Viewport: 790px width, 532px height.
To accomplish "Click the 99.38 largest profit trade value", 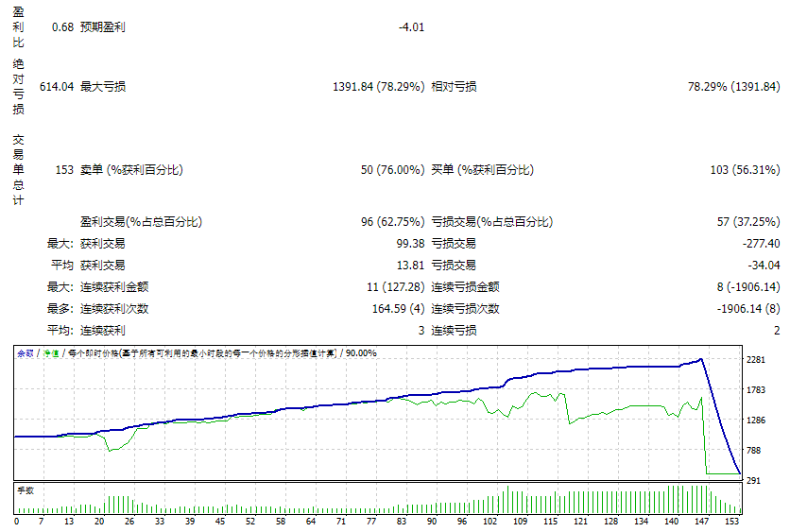I will (407, 244).
